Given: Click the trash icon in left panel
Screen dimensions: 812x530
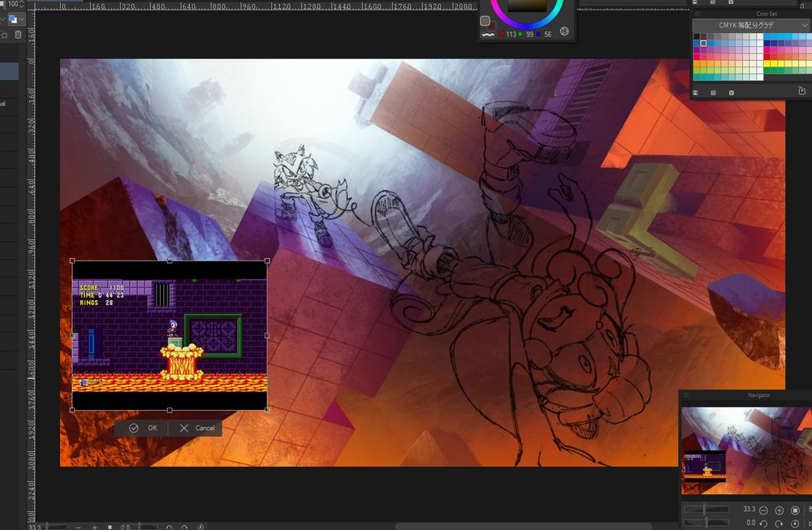Looking at the screenshot, I should [18, 34].
